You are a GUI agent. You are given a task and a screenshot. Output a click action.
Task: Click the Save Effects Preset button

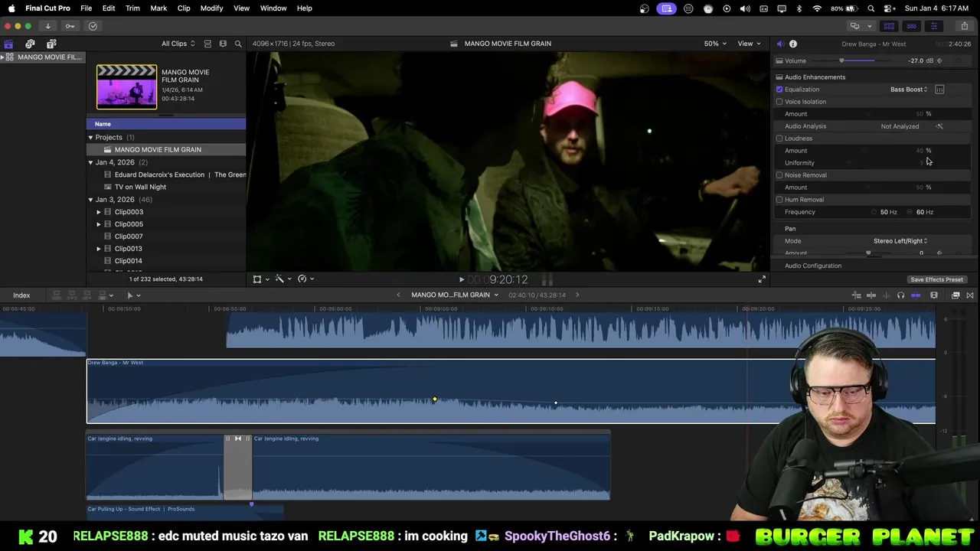click(x=936, y=279)
